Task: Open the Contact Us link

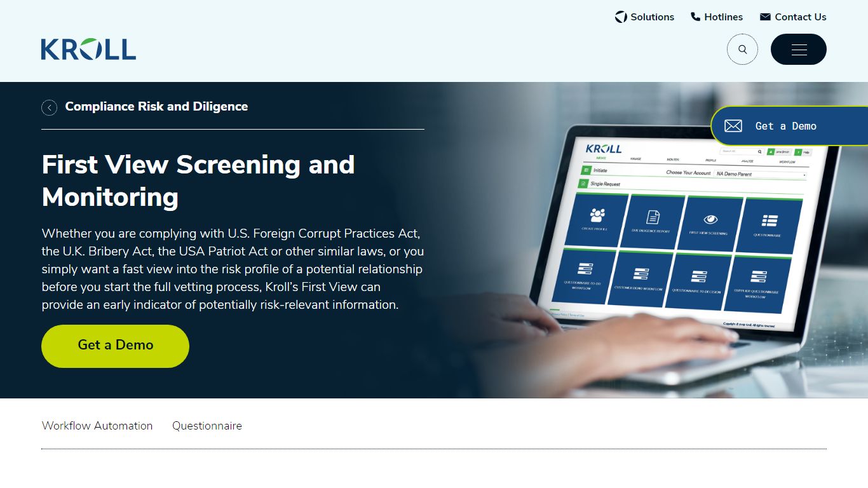Action: click(793, 17)
